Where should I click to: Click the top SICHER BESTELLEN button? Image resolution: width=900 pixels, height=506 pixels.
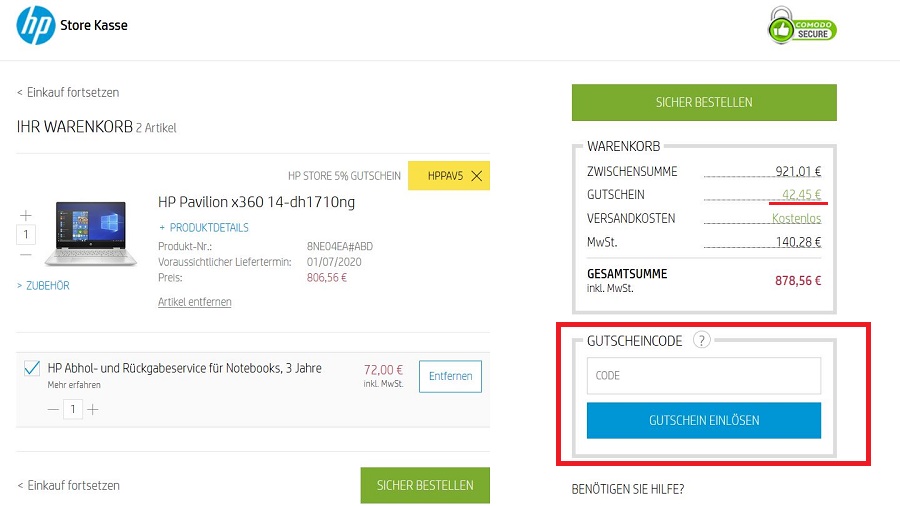click(704, 102)
